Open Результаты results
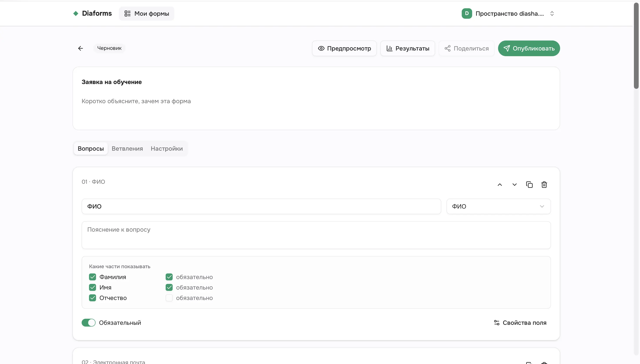Screen dimensions: 640x364 408,48
